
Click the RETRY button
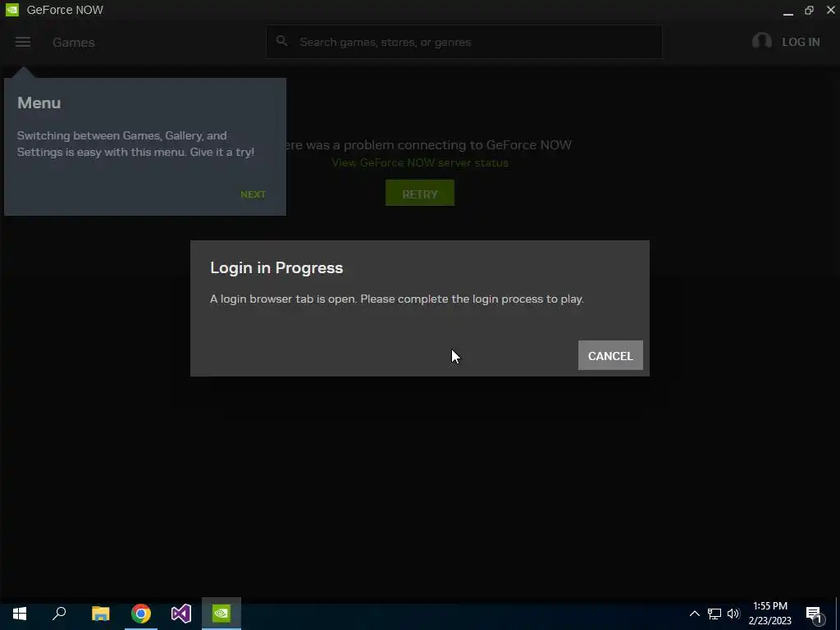tap(419, 194)
